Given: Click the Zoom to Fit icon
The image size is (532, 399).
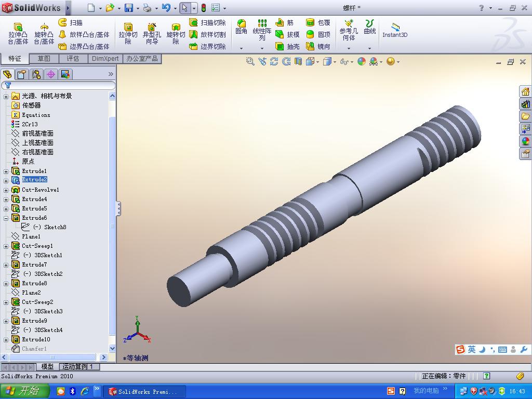Looking at the screenshot, I should [x=250, y=61].
